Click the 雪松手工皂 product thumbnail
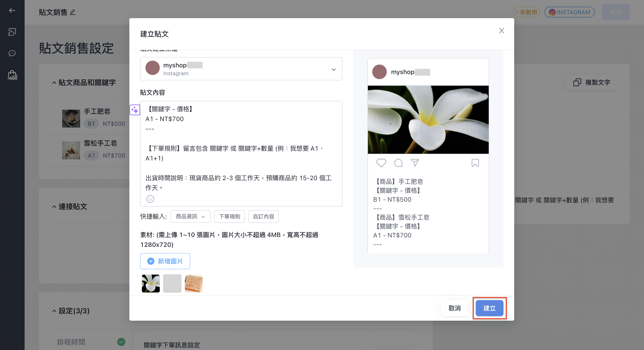This screenshot has height=350, width=644. pos(71,150)
